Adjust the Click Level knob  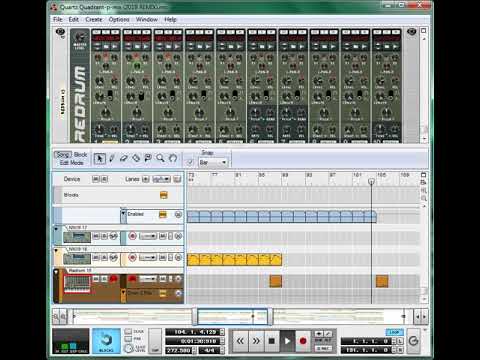(x=128, y=348)
